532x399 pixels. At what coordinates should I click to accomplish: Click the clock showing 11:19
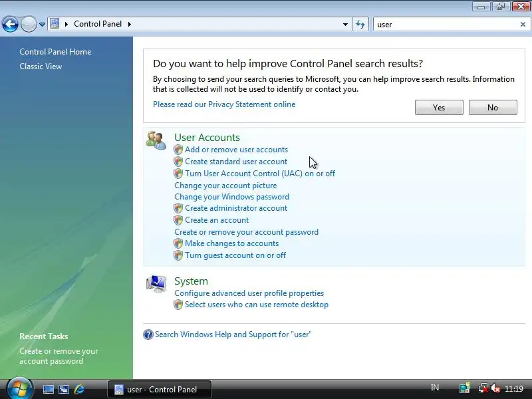[514, 389]
